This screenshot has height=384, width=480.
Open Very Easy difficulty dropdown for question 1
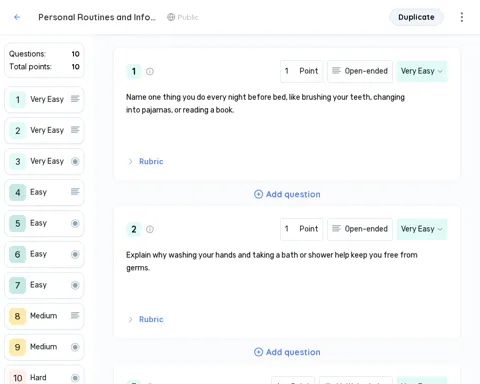coord(422,71)
